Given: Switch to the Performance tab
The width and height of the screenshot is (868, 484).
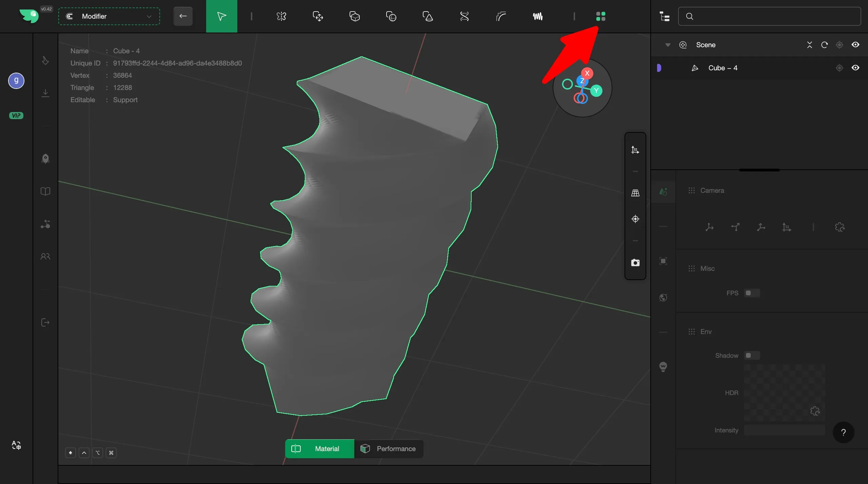Looking at the screenshot, I should tap(389, 449).
